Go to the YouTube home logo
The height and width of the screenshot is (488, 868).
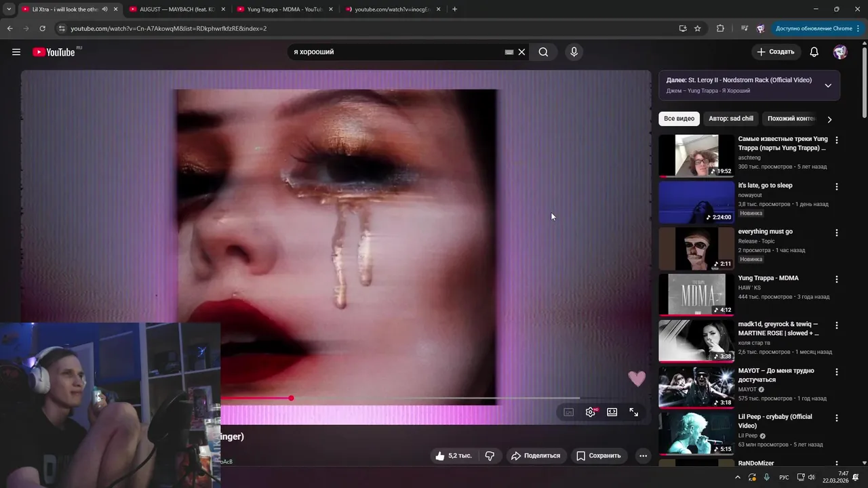[x=54, y=52]
